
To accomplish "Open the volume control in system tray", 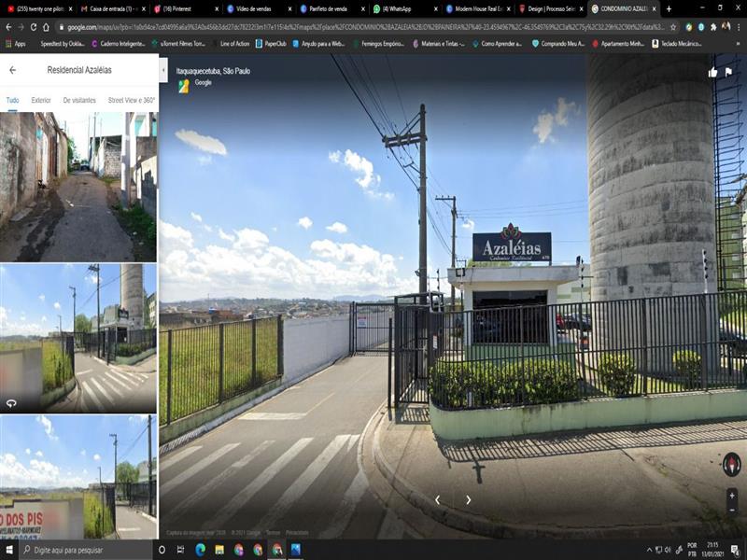I will 669,550.
